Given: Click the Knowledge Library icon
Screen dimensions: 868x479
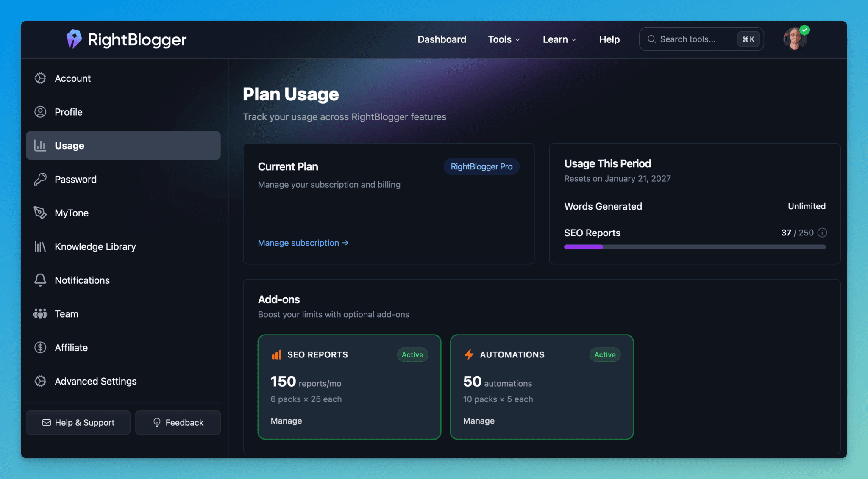Looking at the screenshot, I should pos(40,246).
